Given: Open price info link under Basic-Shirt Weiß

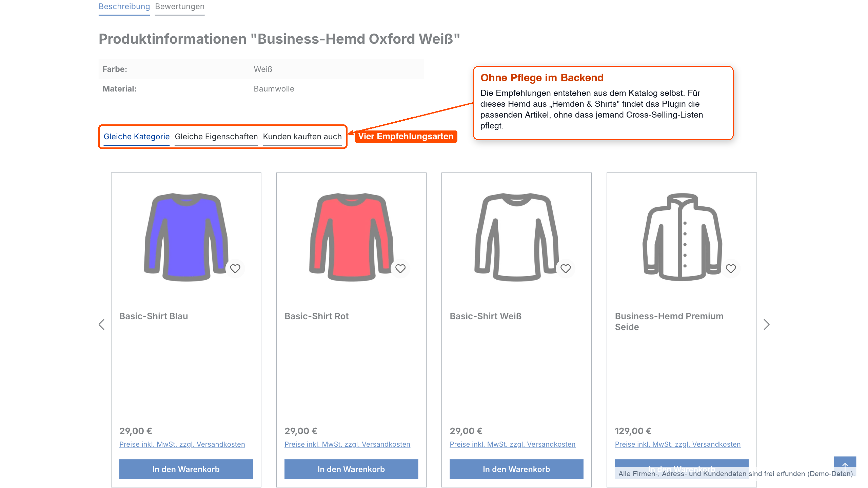Looking at the screenshot, I should point(512,444).
